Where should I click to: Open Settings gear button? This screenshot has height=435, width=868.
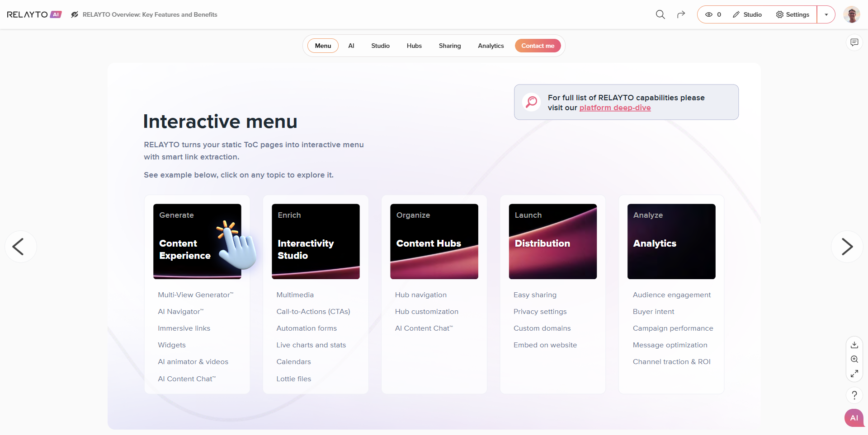point(793,14)
